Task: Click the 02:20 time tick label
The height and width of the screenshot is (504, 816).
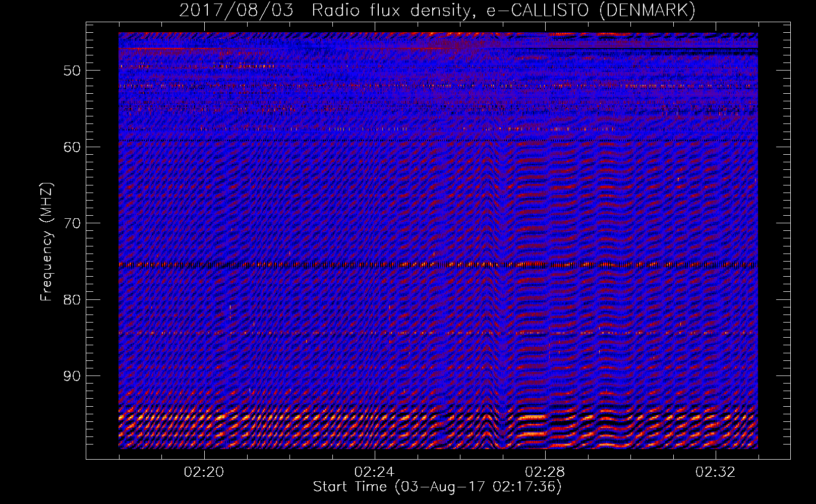Action: click(x=204, y=472)
